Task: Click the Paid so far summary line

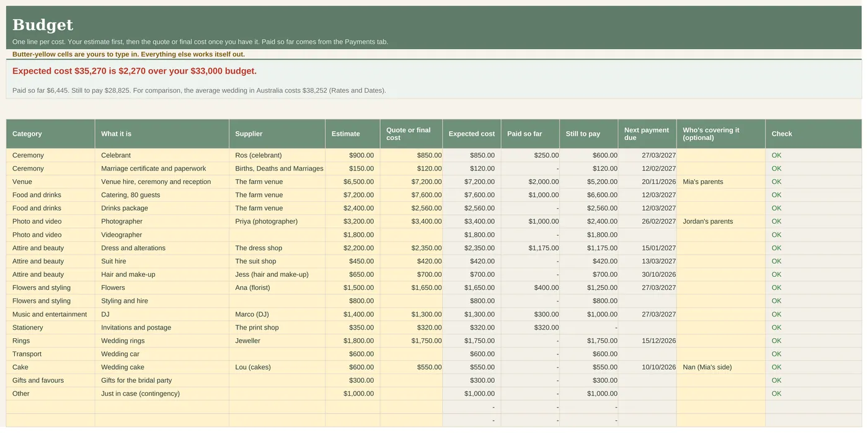Action: click(x=199, y=90)
